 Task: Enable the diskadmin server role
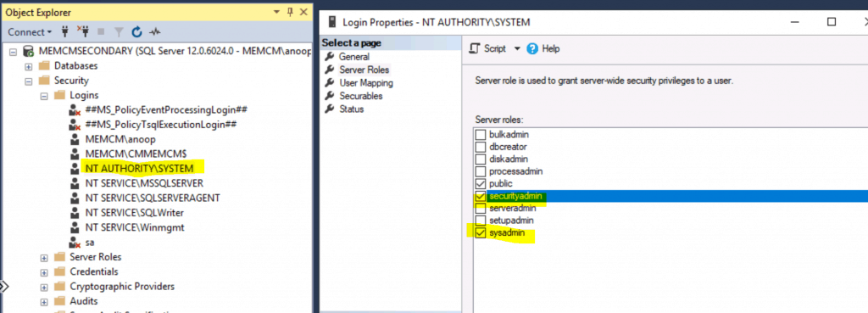point(481,159)
